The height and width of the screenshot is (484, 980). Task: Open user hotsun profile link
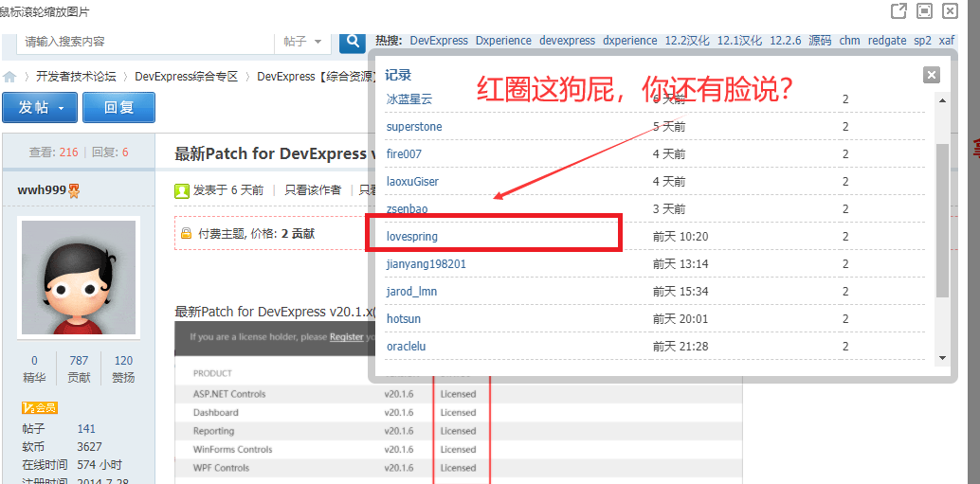[403, 319]
